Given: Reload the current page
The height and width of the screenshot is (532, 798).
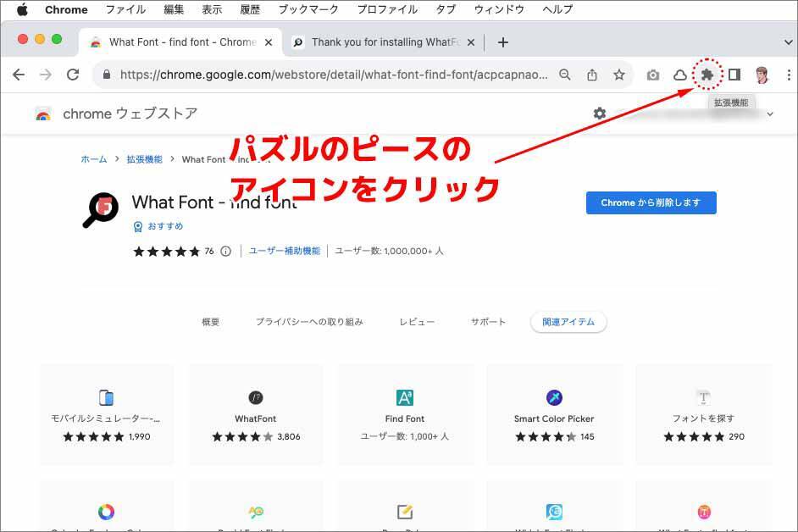Looking at the screenshot, I should (73, 75).
